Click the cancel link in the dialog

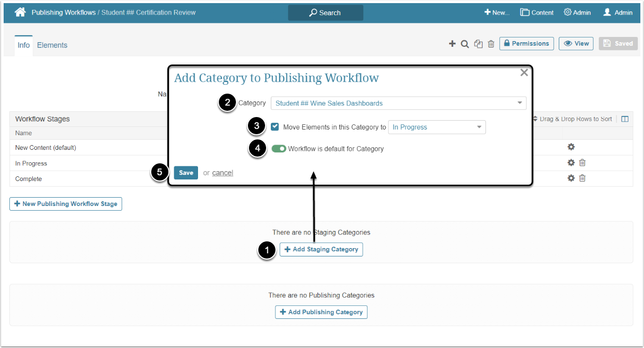222,173
